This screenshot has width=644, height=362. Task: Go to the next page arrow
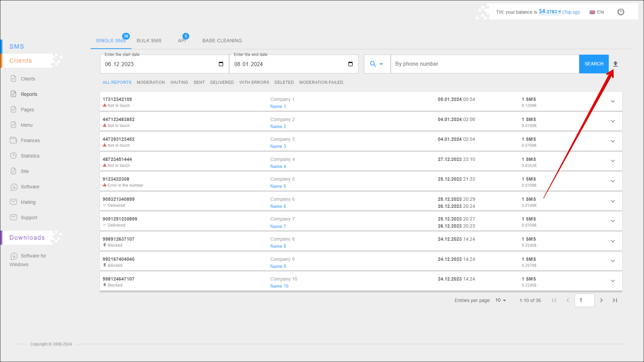pos(601,300)
